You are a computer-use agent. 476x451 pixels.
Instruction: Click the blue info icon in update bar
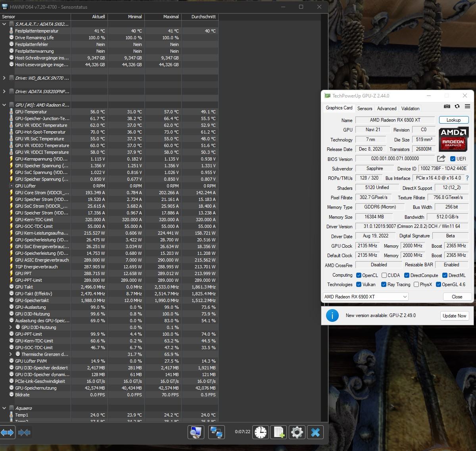[332, 315]
